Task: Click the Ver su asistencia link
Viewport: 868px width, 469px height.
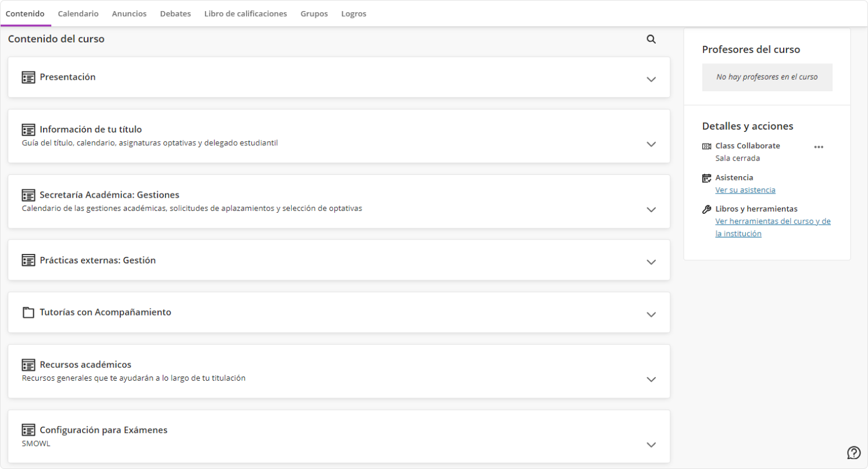Action: click(x=745, y=190)
